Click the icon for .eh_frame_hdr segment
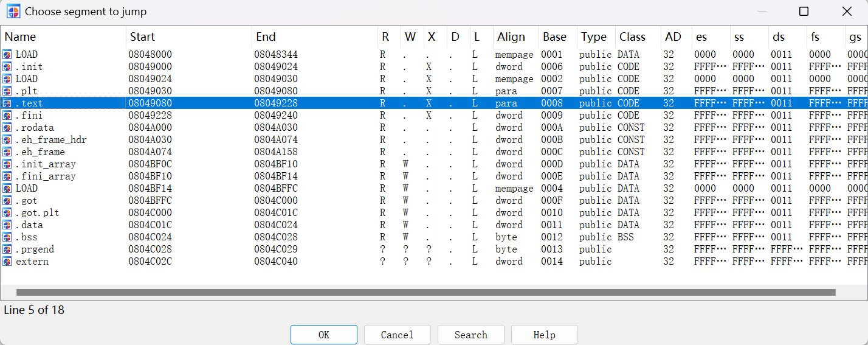Viewport: 868px width, 345px height. coord(7,140)
